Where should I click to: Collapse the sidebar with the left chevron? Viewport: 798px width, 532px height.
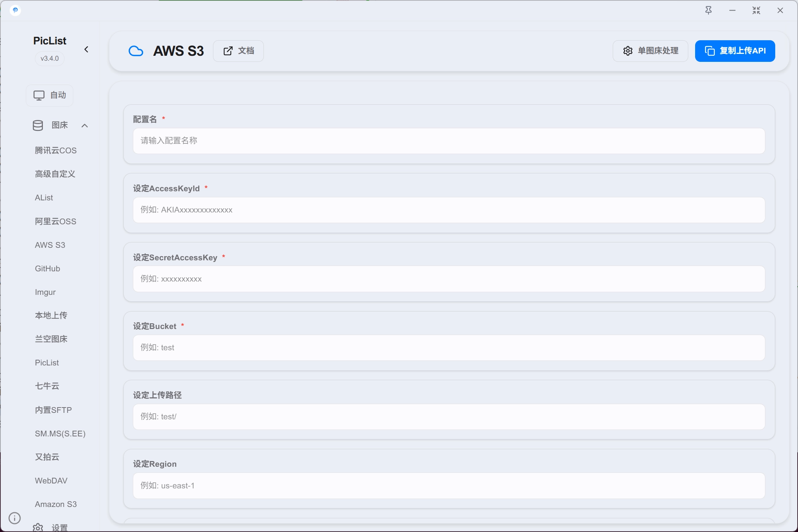point(86,49)
